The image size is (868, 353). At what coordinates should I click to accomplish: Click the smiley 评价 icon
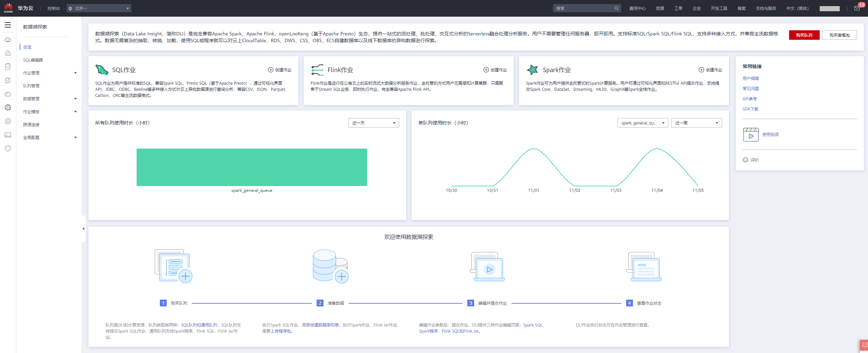(745, 160)
